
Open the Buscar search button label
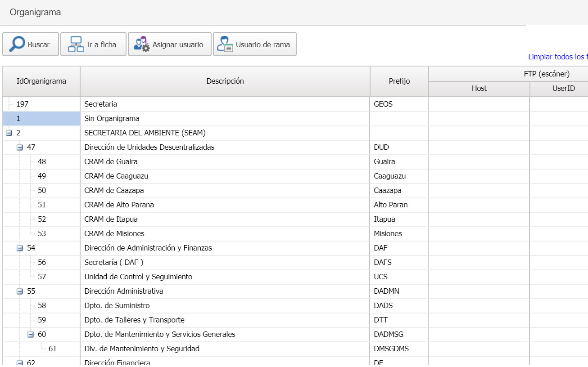pyautogui.click(x=39, y=45)
